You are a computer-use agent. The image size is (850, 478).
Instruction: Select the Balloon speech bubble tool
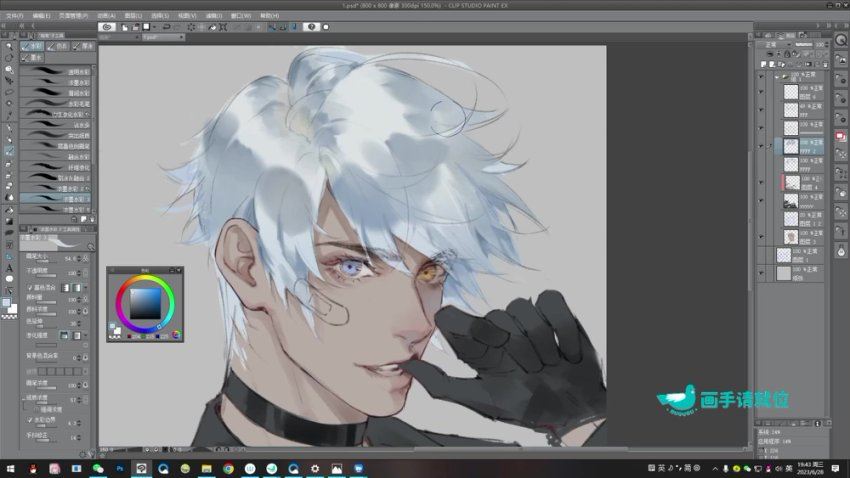9,279
